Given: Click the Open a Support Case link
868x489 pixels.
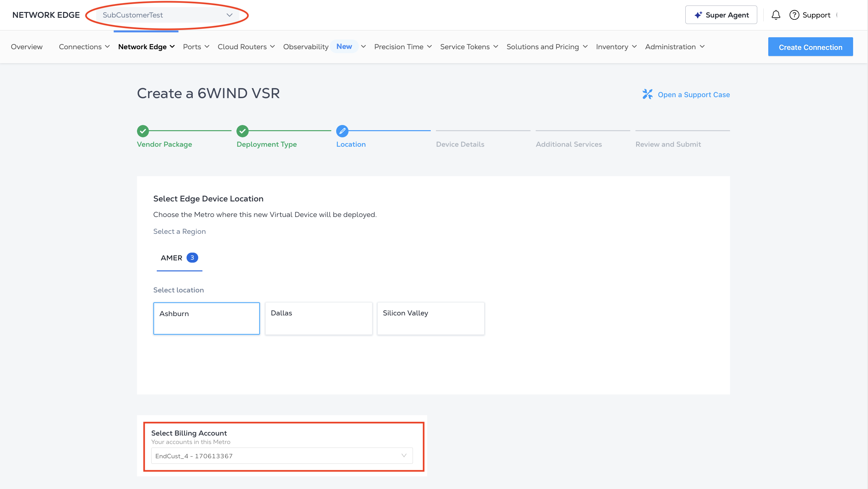Looking at the screenshot, I should point(694,95).
